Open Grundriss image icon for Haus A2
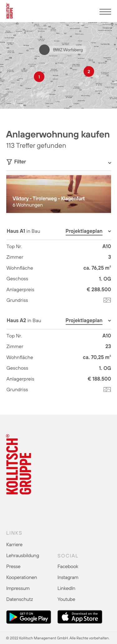Screen dimensions: 117x644 coord(107,390)
